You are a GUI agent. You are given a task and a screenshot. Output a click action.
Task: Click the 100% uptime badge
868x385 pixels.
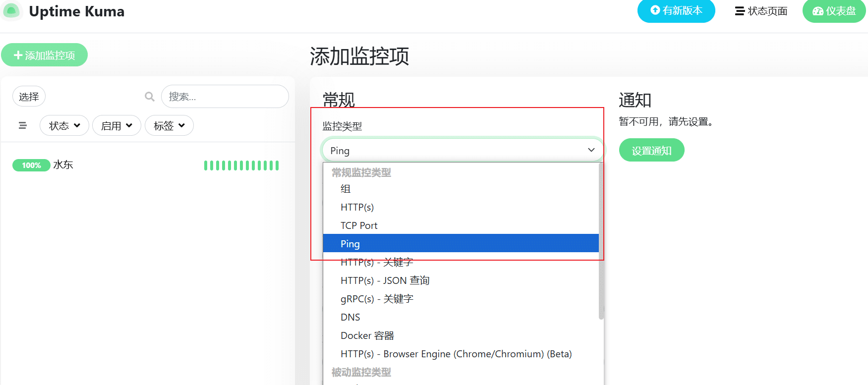coord(31,165)
